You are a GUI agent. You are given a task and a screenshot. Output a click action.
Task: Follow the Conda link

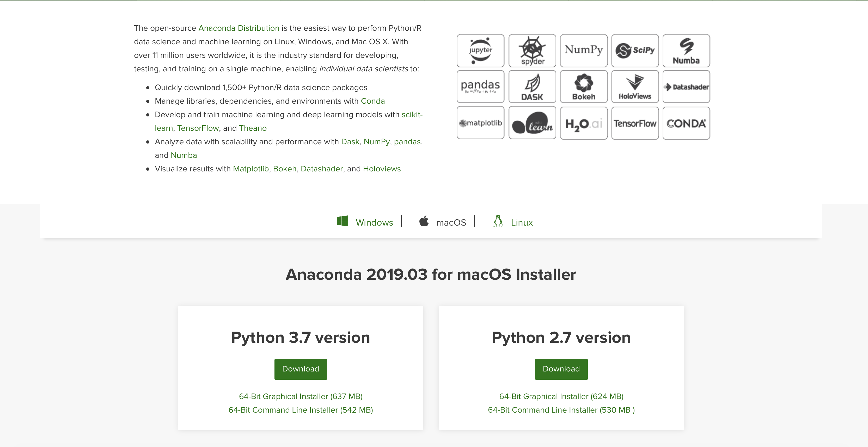[x=373, y=101]
